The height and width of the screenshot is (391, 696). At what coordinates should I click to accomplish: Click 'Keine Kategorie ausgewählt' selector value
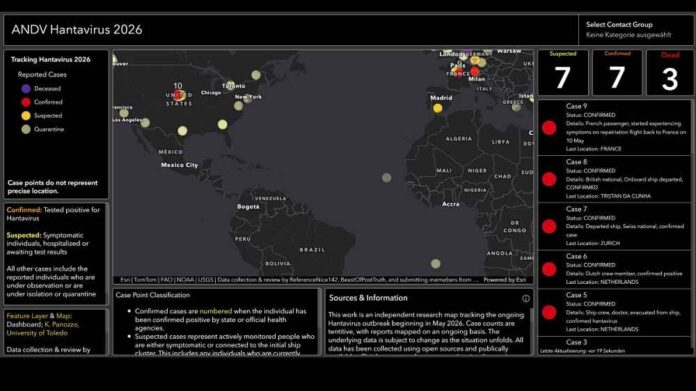[628, 35]
